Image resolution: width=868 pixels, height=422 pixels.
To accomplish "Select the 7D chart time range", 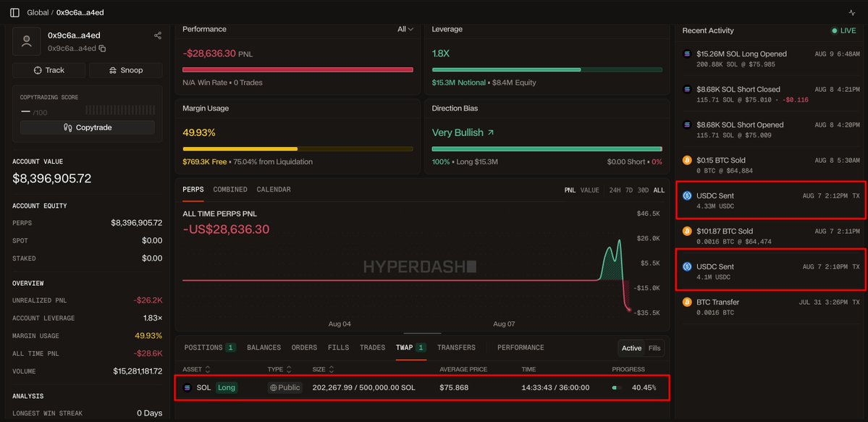I will (629, 190).
